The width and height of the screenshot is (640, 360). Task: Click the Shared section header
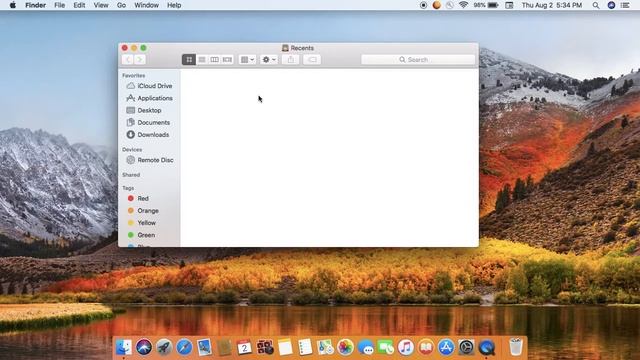tap(131, 175)
